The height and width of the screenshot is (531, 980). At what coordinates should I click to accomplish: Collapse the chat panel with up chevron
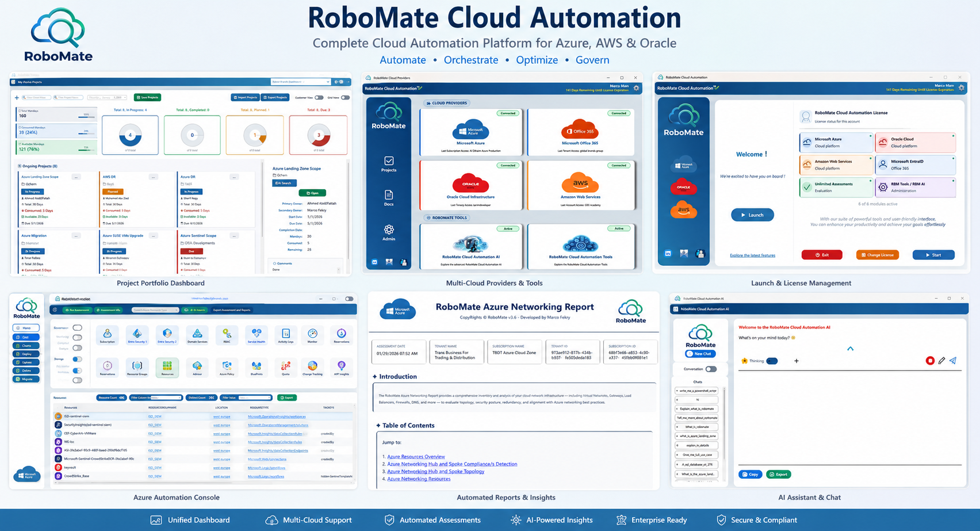850,349
